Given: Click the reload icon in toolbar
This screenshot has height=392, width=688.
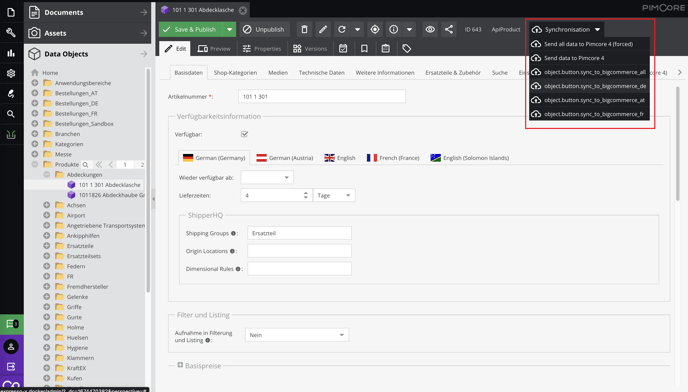Looking at the screenshot, I should tap(341, 29).
